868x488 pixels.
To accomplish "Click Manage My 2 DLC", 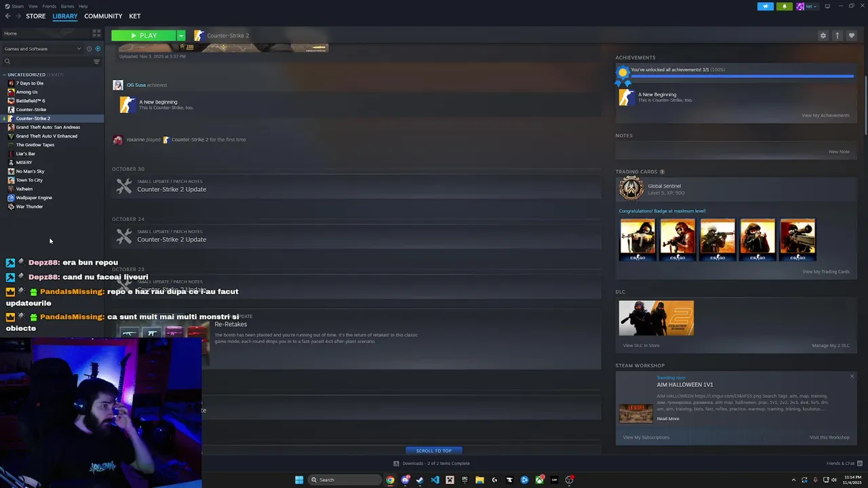I will tap(831, 346).
